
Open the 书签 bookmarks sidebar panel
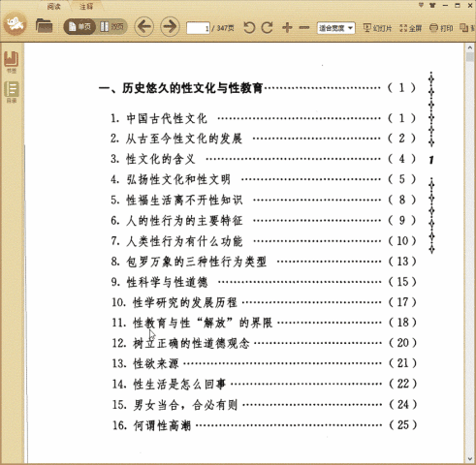pyautogui.click(x=12, y=62)
